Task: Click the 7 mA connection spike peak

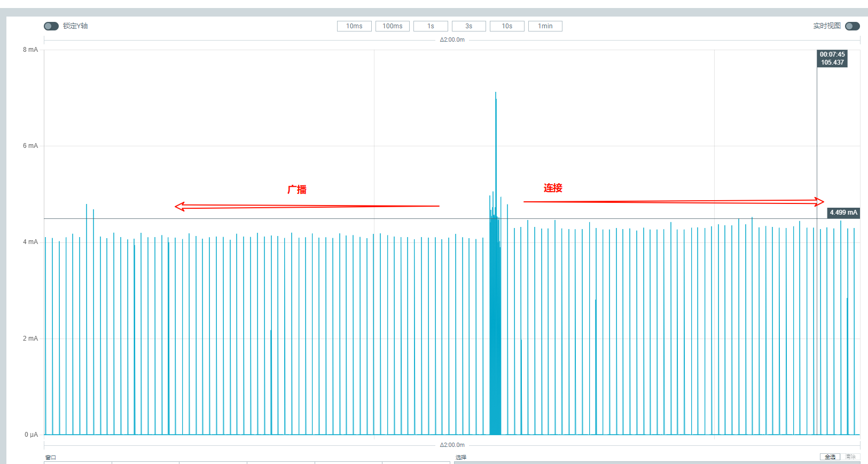Action: [x=496, y=94]
